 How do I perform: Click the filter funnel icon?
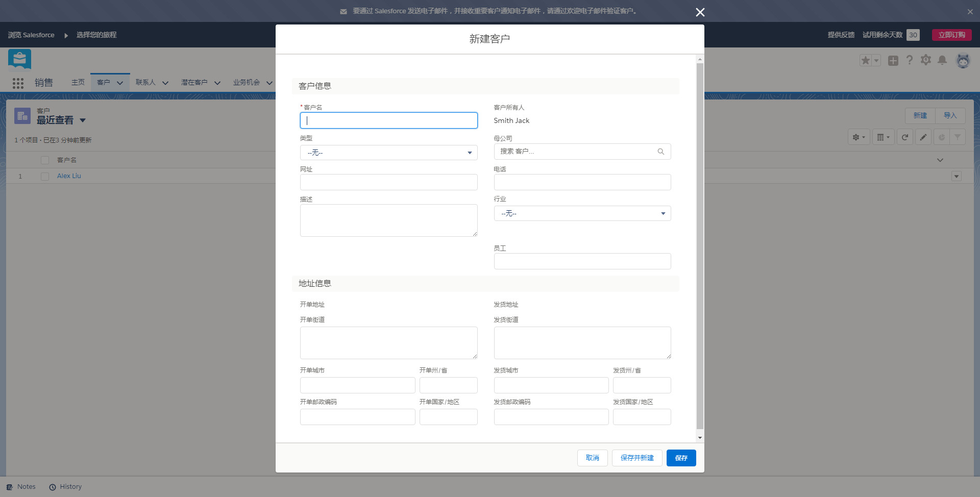(958, 137)
